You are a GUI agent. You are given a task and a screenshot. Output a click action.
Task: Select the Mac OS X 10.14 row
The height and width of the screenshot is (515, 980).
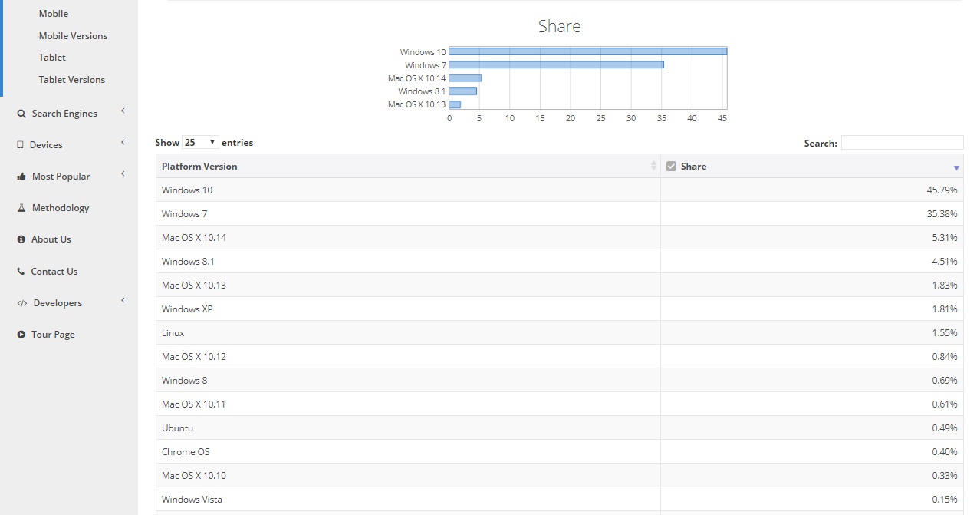coord(560,238)
